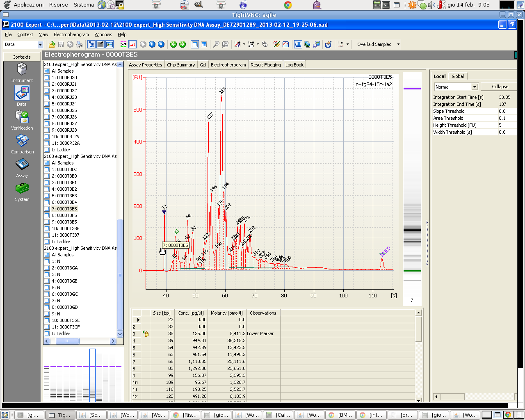Switch to Chip Summary tab
Viewport: 525px width, 420px height.
pos(181,65)
